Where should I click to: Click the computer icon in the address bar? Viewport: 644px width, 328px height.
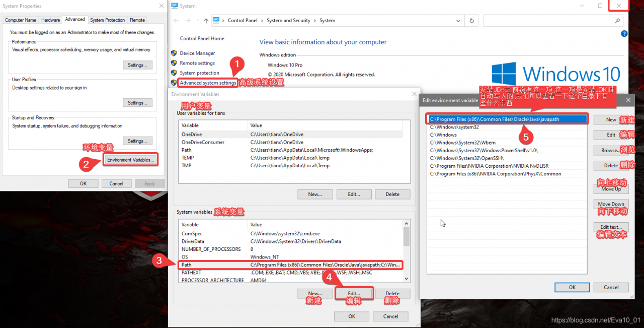[216, 21]
